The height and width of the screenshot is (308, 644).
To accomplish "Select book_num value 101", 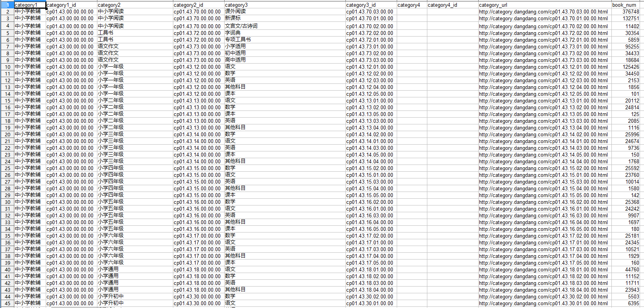I will pyautogui.click(x=626, y=94).
